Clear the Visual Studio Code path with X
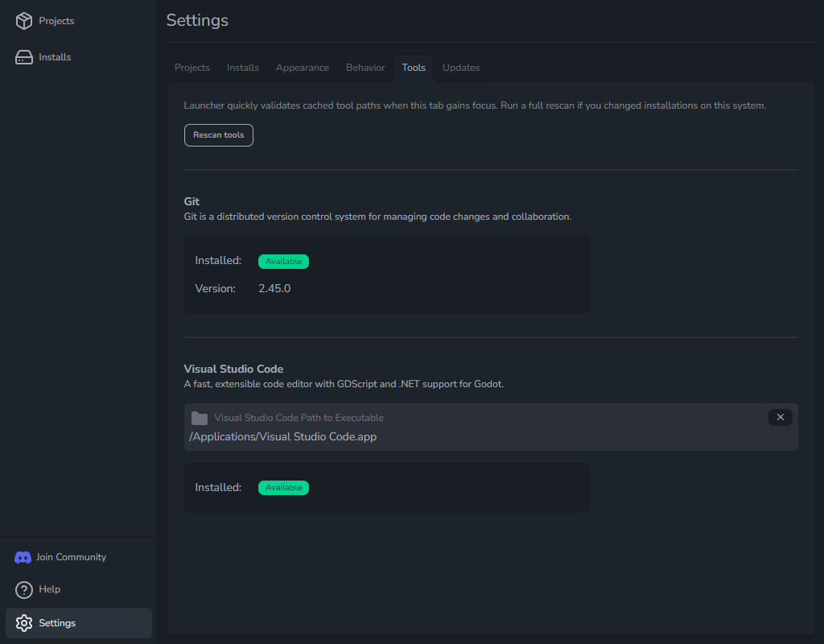 point(781,418)
